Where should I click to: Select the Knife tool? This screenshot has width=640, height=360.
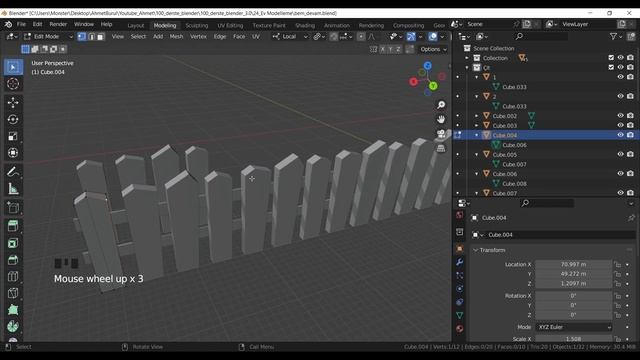[13, 293]
